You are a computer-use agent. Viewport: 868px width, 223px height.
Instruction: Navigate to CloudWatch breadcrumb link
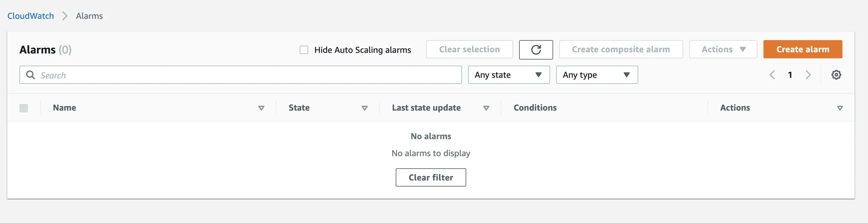31,16
